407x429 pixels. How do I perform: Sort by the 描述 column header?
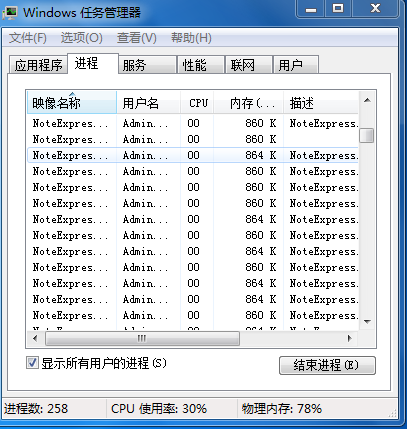click(x=321, y=103)
